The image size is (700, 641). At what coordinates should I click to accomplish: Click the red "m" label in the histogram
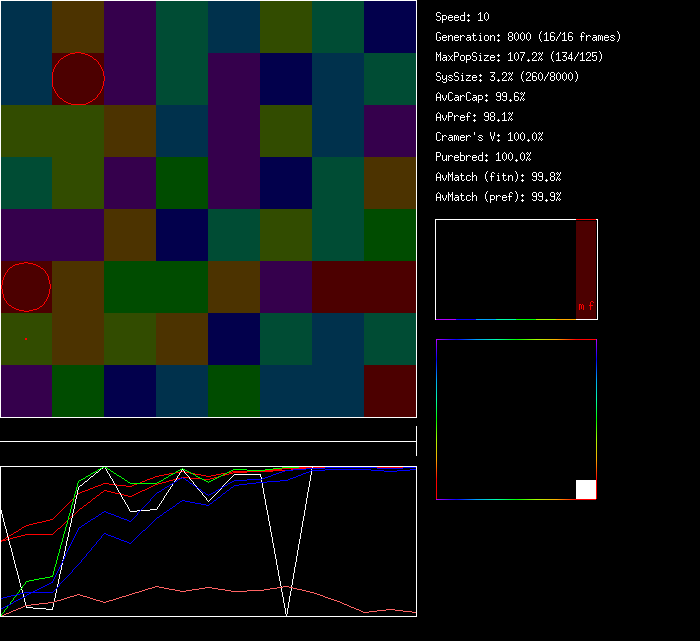click(581, 306)
